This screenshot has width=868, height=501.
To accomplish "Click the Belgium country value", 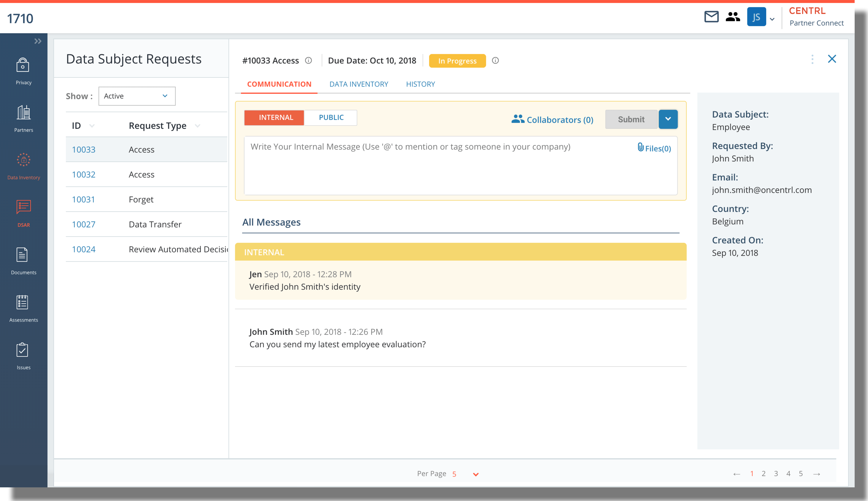I will click(x=728, y=222).
